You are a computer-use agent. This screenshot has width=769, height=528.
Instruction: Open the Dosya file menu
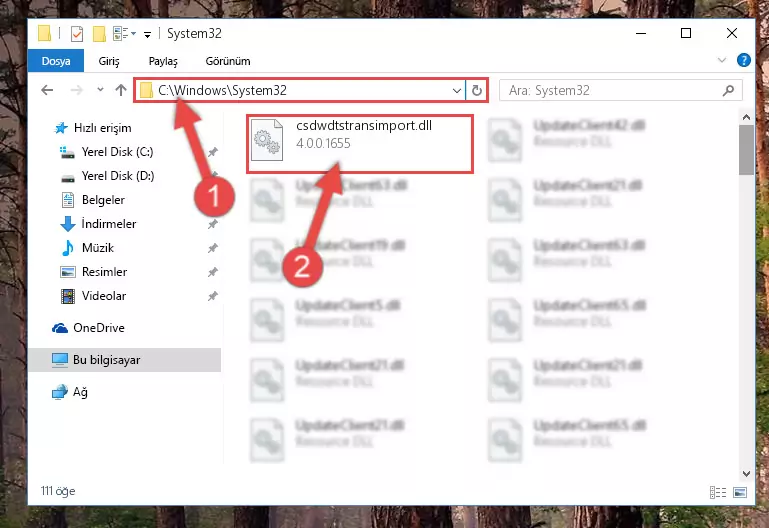(x=56, y=61)
